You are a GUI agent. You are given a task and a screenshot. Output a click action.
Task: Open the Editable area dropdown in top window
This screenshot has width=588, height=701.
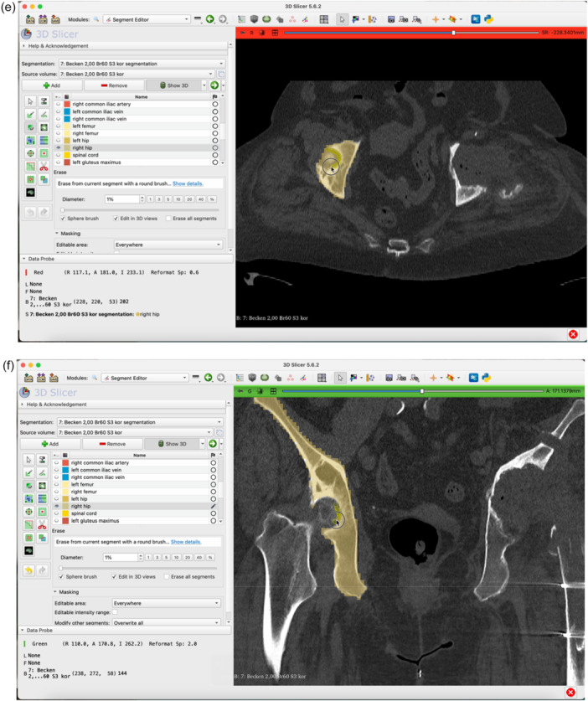[x=168, y=245]
